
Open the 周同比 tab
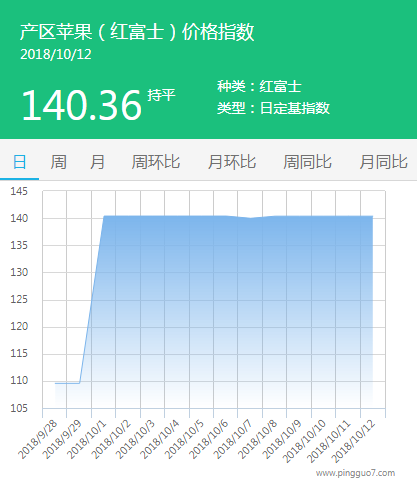point(307,162)
